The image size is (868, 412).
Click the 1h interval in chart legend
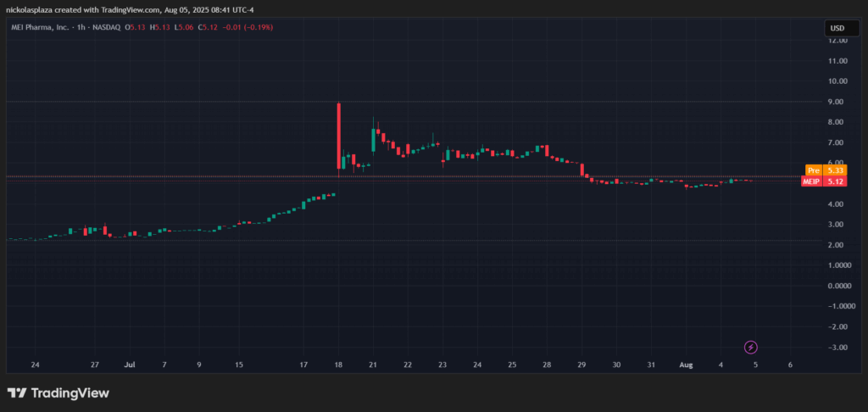(x=81, y=27)
